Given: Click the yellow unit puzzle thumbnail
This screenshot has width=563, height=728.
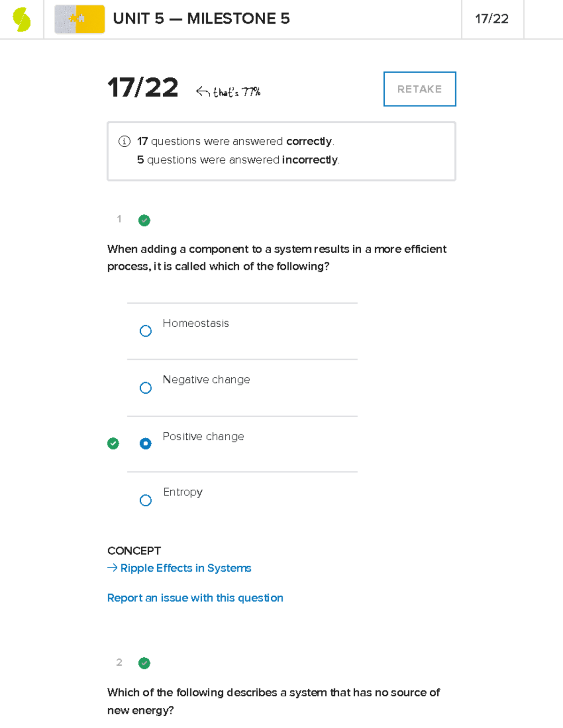Looking at the screenshot, I should (80, 19).
